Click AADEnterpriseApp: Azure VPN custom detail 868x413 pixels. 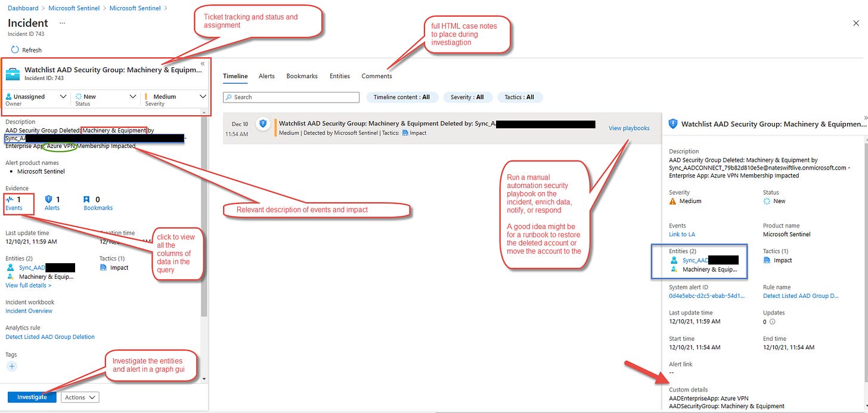pyautogui.click(x=709, y=398)
